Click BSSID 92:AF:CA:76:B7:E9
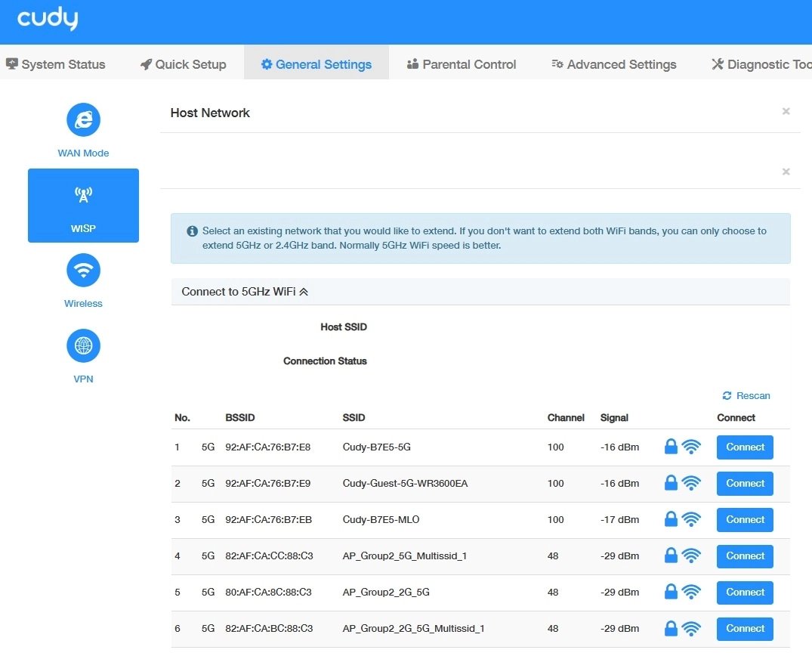This screenshot has height=653, width=812. (267, 484)
